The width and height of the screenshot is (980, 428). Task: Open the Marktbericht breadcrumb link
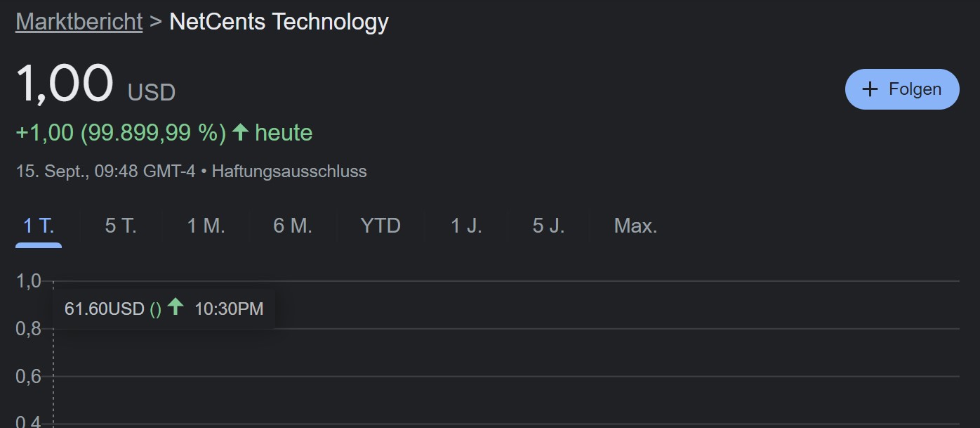coord(79,22)
